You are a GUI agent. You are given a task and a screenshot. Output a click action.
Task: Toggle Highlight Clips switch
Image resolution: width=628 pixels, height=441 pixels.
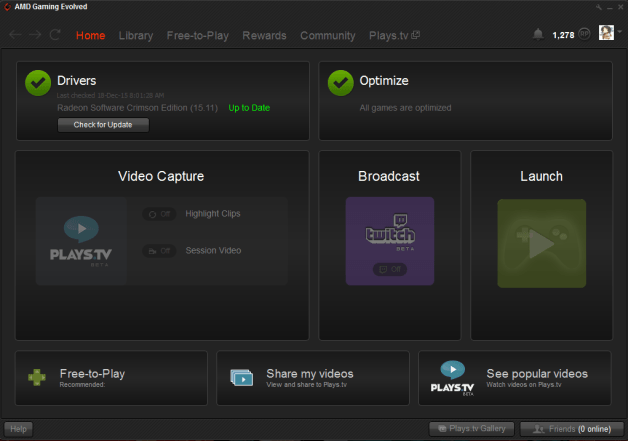pos(157,214)
